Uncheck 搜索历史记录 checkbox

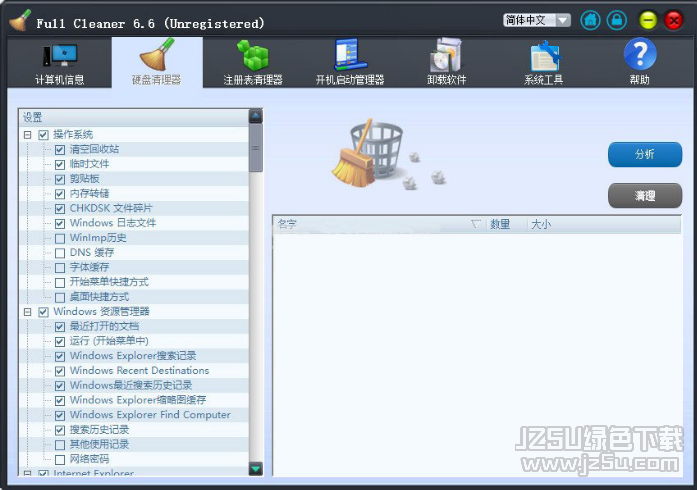[60, 430]
